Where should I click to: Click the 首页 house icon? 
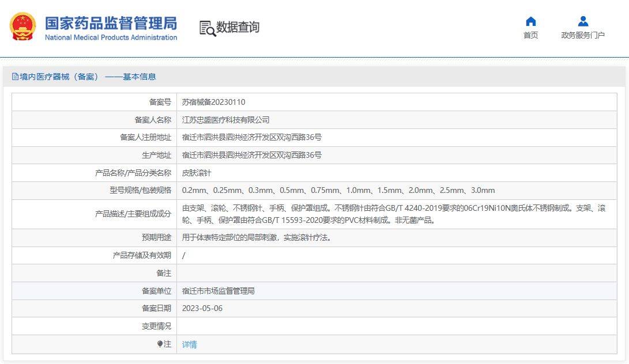pyautogui.click(x=530, y=21)
